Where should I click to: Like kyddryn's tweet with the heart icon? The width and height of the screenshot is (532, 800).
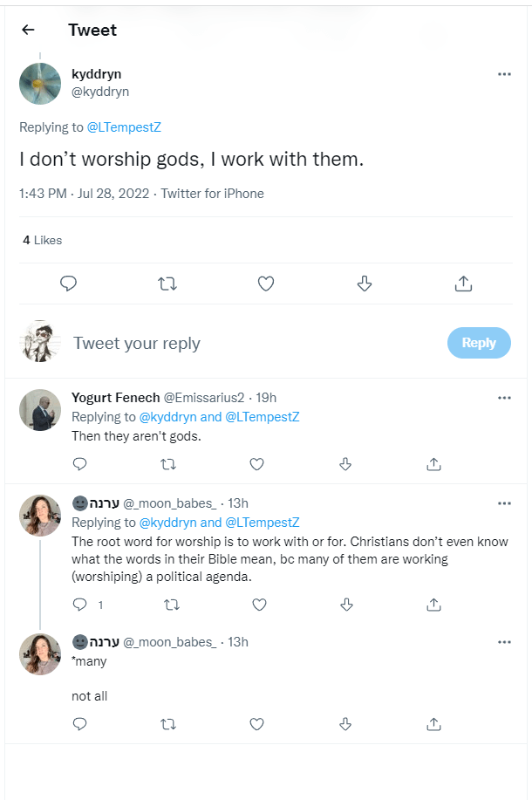click(267, 283)
